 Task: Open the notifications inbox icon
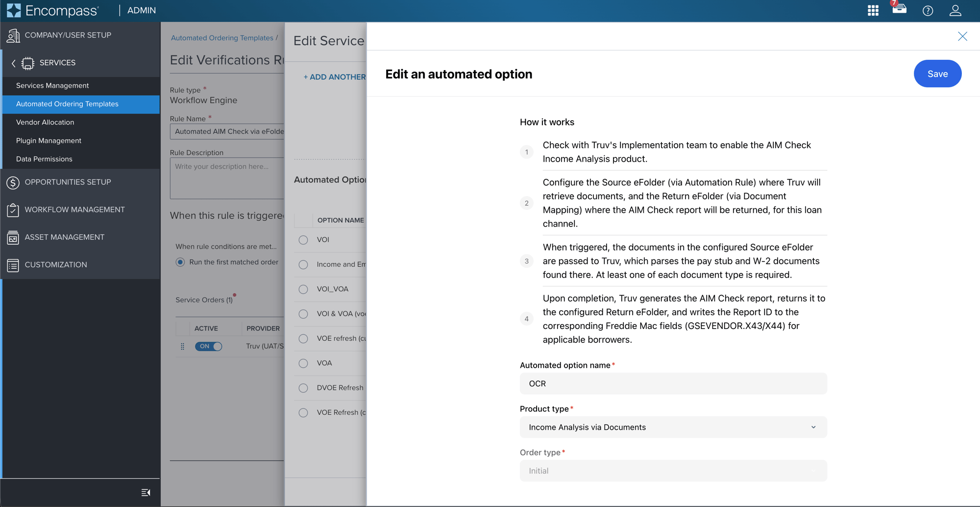click(899, 9)
